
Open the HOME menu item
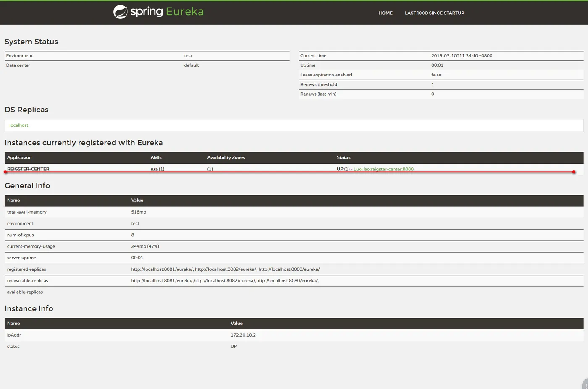coord(386,13)
